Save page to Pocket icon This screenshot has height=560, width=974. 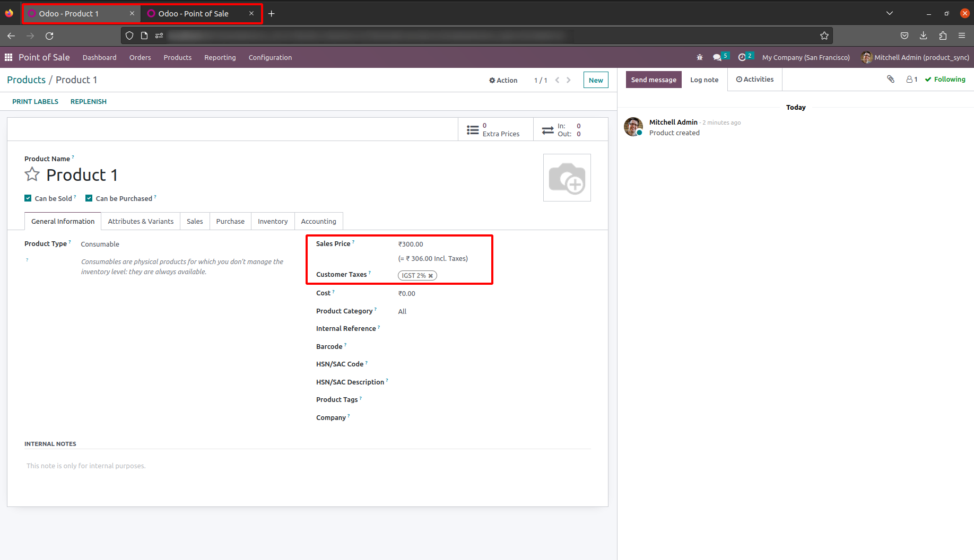pyautogui.click(x=905, y=36)
